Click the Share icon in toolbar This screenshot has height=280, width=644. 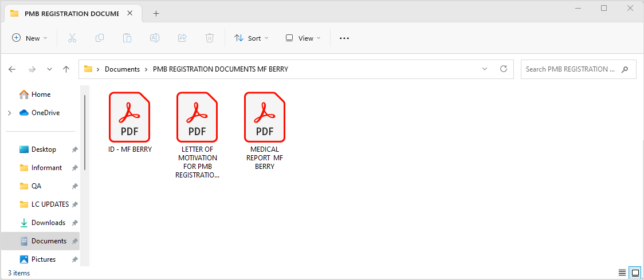tap(182, 38)
